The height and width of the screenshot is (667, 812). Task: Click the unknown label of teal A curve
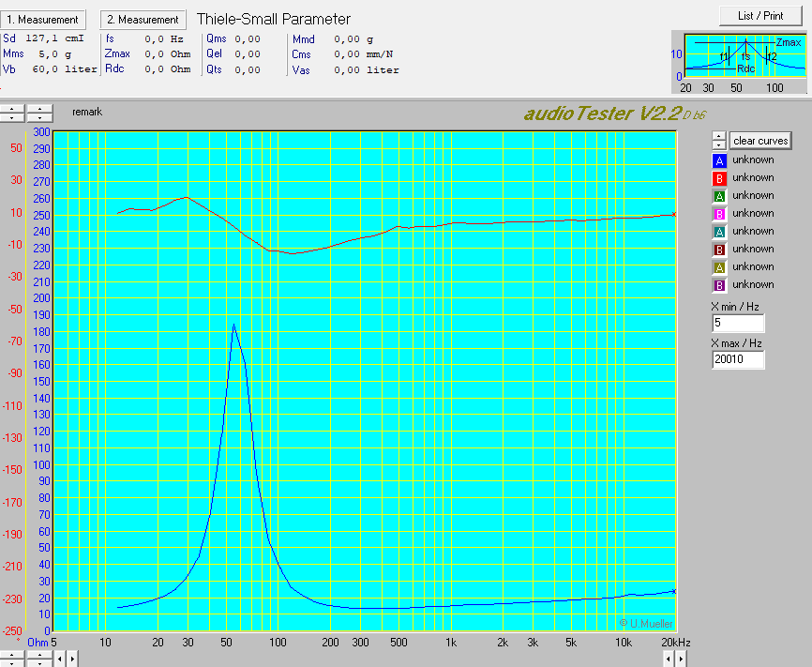click(x=753, y=231)
